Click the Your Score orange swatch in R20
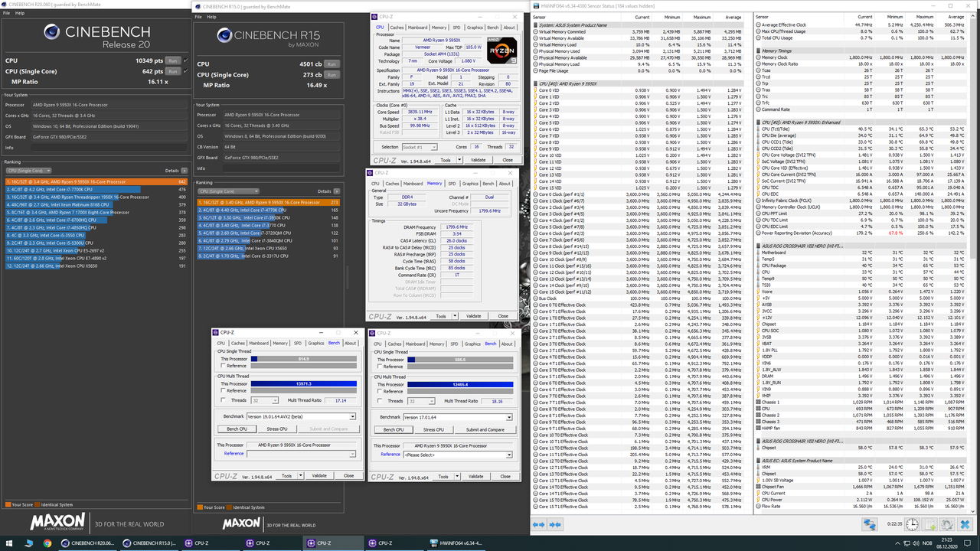The height and width of the screenshot is (551, 980). click(x=7, y=504)
